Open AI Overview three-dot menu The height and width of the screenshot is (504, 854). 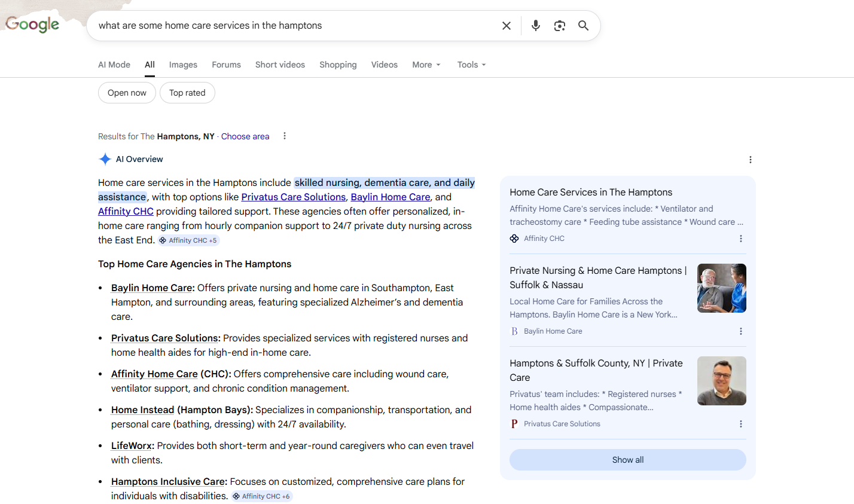tap(750, 160)
